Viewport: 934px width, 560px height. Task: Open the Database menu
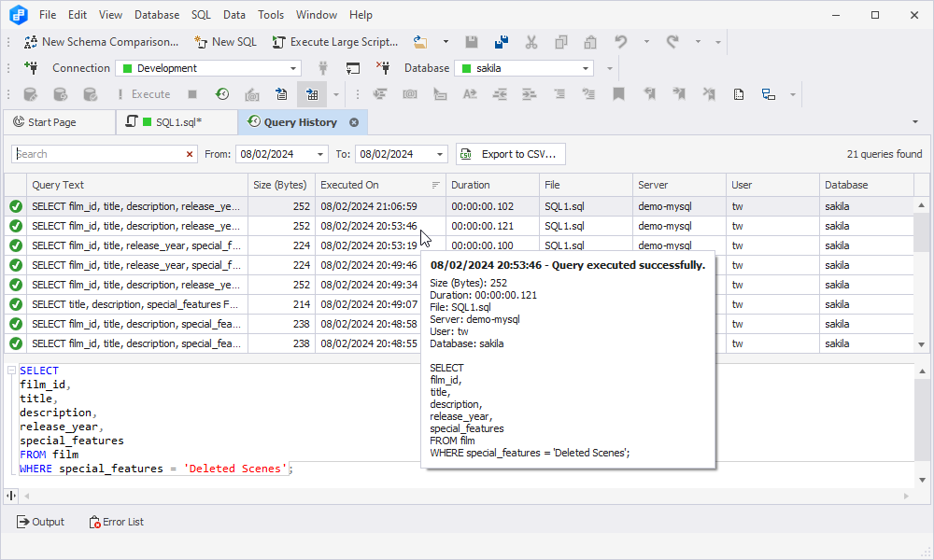157,15
